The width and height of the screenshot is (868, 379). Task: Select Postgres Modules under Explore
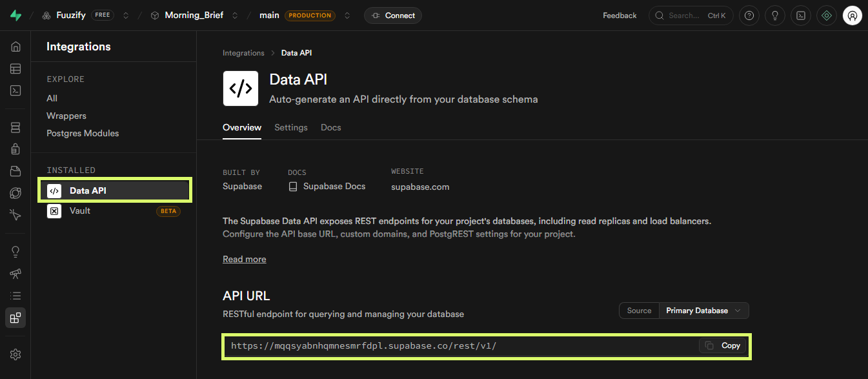point(83,133)
